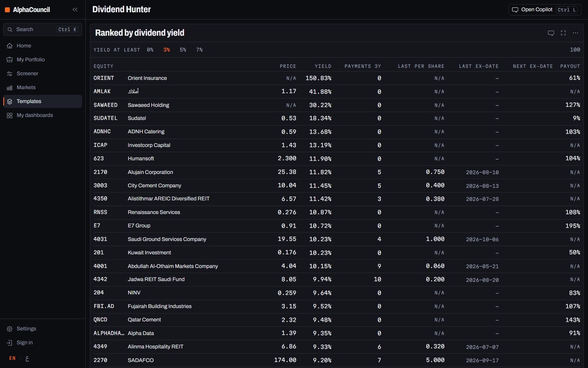Click the AlphaCouncil orange logo
Viewport: 588px width, 368px height.
[8, 10]
